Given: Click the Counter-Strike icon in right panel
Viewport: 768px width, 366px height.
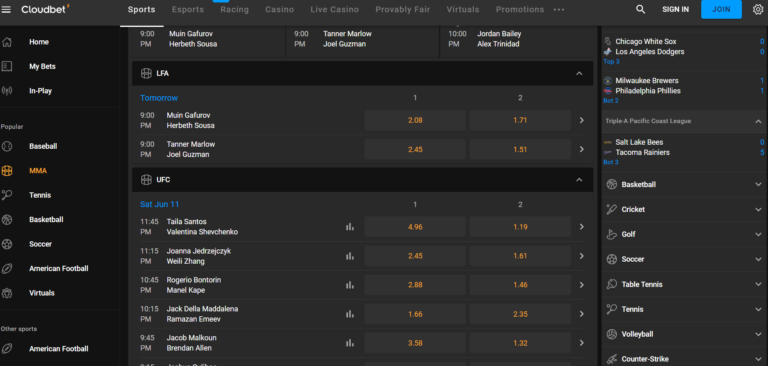Looking at the screenshot, I should pos(612,359).
